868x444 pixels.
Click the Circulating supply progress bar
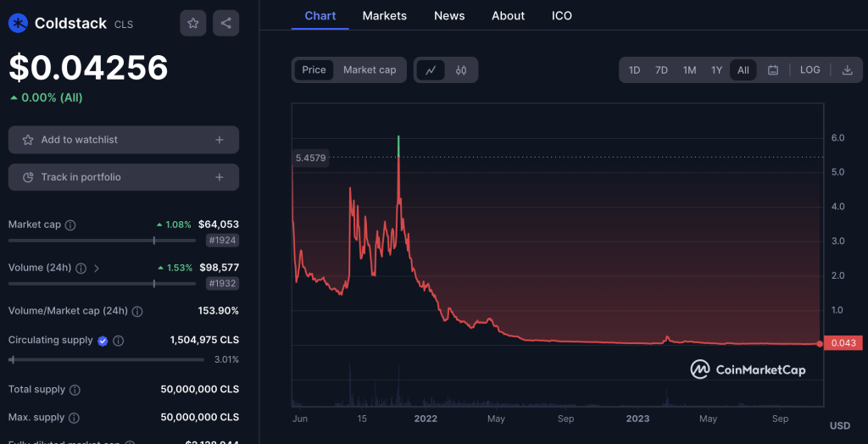click(x=106, y=359)
